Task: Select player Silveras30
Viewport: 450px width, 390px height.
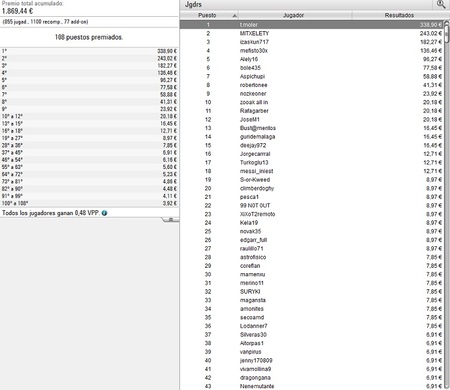Action: tap(253, 335)
